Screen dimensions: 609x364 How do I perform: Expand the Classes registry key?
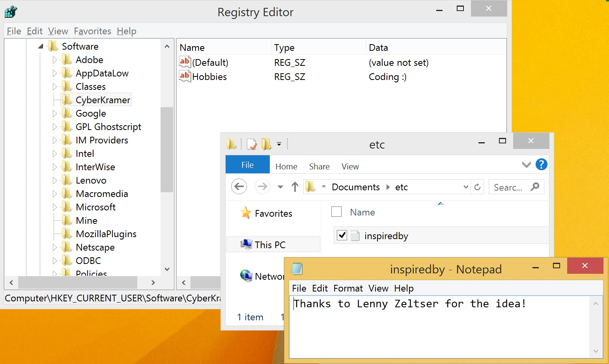tap(55, 87)
